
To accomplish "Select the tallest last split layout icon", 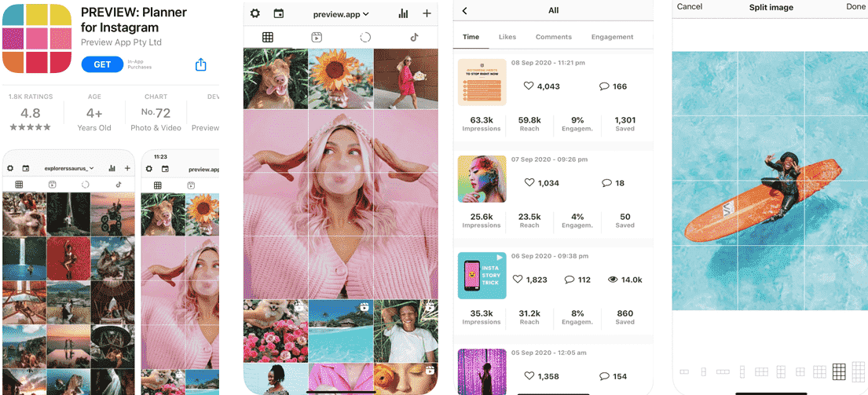I will point(859,371).
